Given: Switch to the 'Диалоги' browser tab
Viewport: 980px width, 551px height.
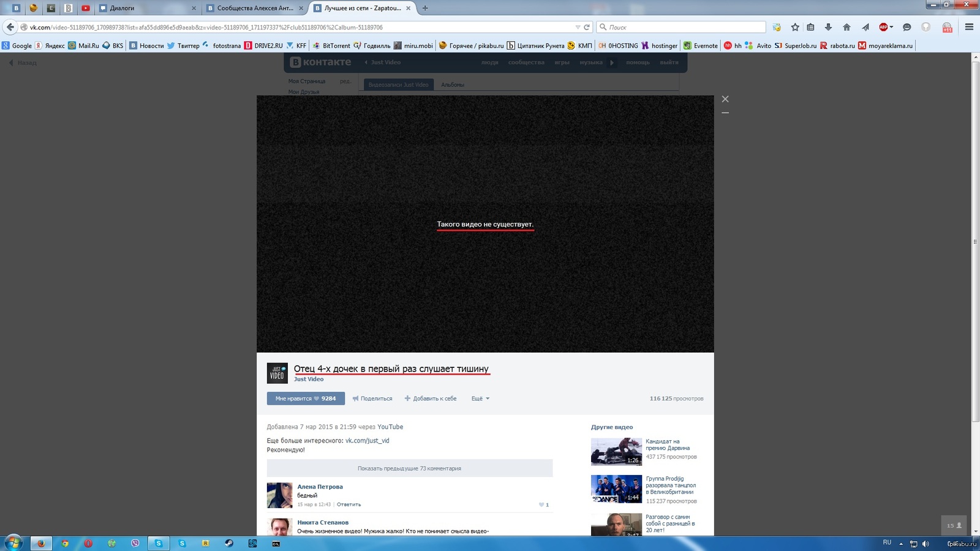Looking at the screenshot, I should tap(147, 8).
